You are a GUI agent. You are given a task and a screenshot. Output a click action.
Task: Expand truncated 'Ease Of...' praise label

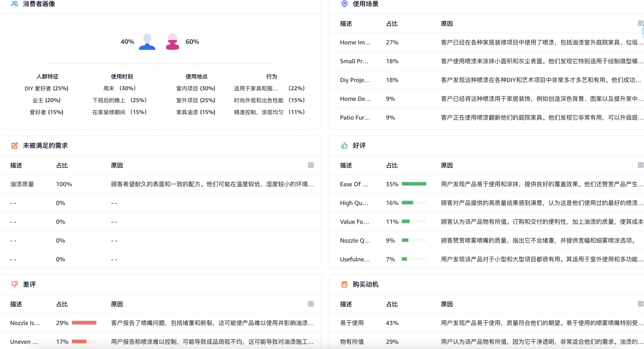pos(353,184)
